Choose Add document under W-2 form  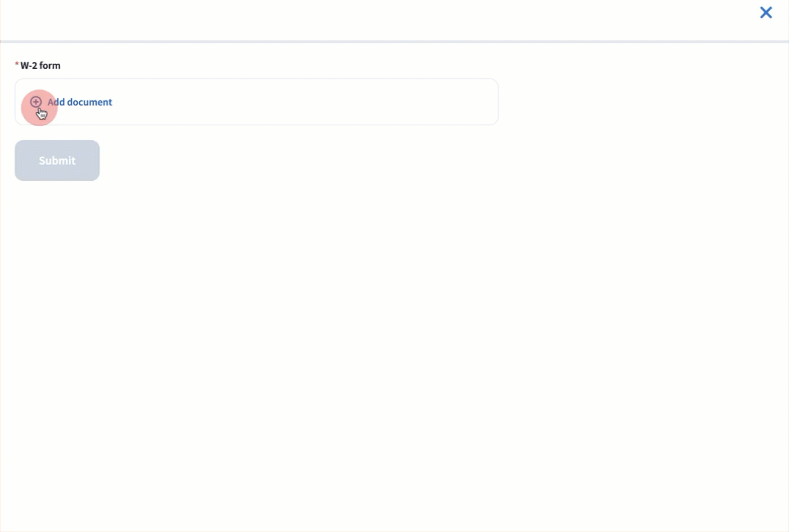[x=79, y=102]
